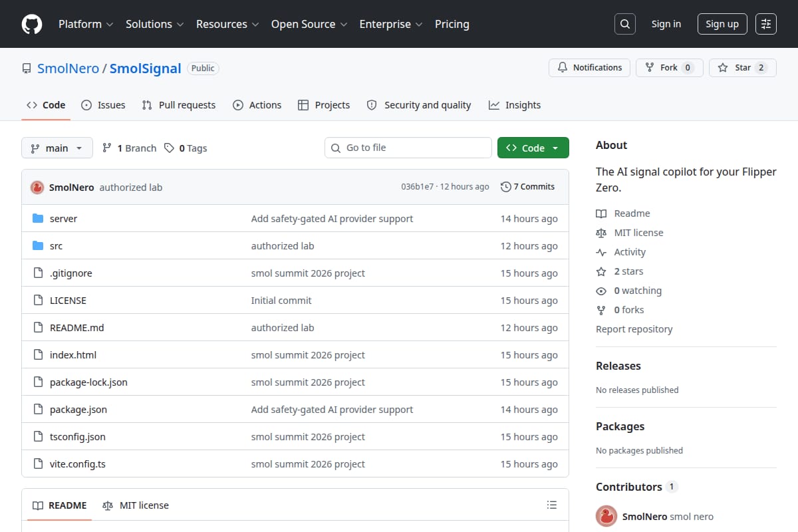Switch to the Issues tab
This screenshot has width=798, height=532.
(x=103, y=105)
